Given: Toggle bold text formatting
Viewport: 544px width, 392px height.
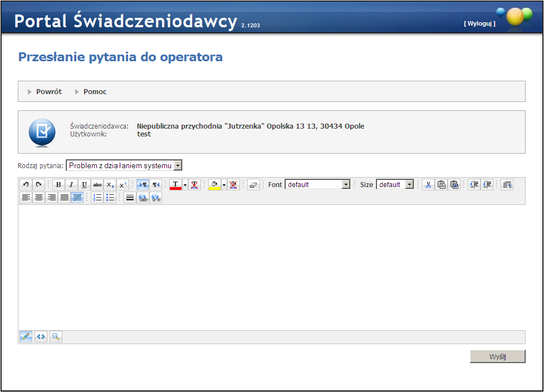Looking at the screenshot, I should (x=58, y=185).
